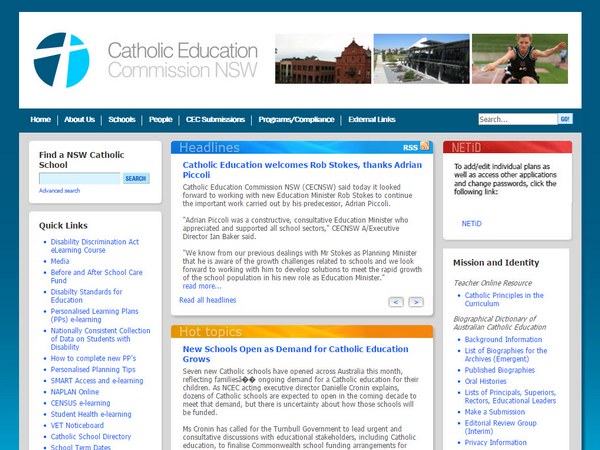Screen dimensions: 600x450
Task: Focus the top Search... input field
Action: 518,119
